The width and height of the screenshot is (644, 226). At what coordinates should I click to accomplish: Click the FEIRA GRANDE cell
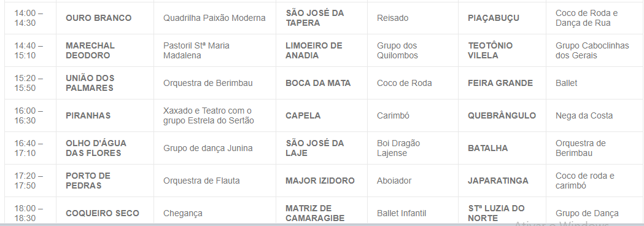500,83
